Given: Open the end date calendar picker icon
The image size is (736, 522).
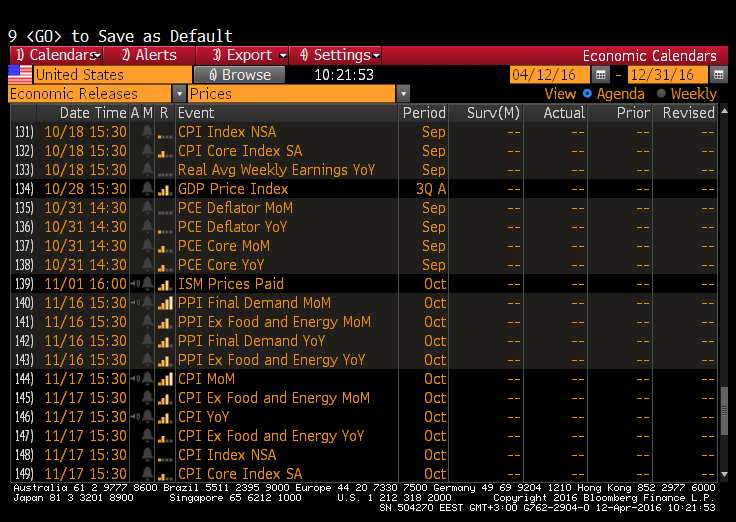Looking at the screenshot, I should (719, 75).
